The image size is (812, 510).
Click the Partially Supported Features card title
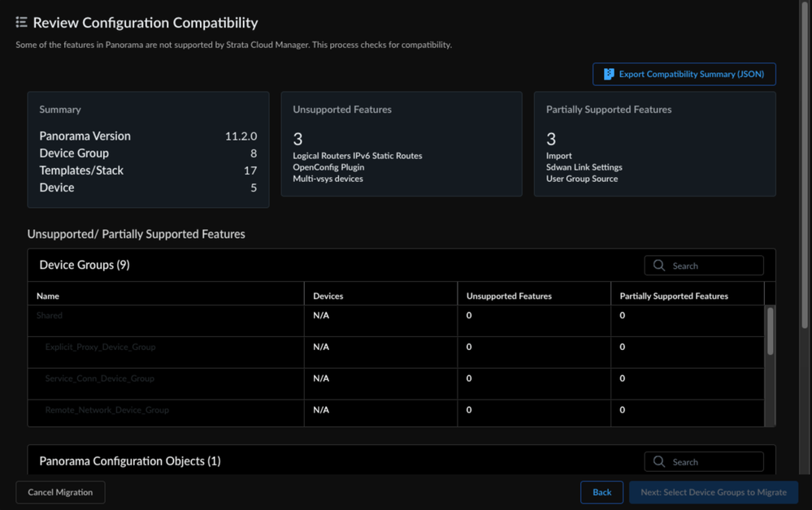(x=609, y=109)
